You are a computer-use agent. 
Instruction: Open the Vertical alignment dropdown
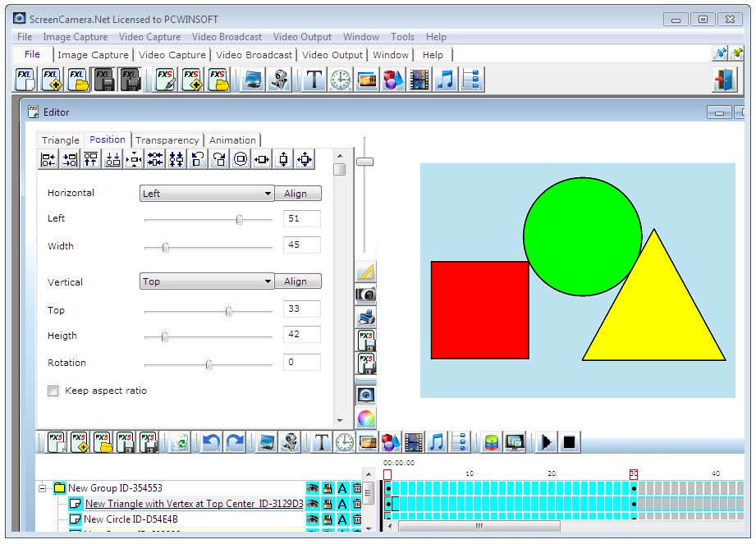pos(207,281)
